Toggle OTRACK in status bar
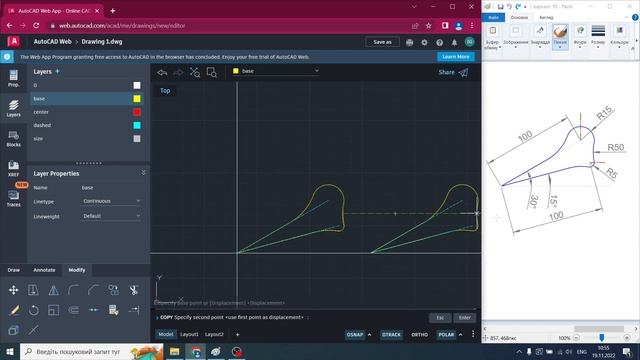 point(391,335)
